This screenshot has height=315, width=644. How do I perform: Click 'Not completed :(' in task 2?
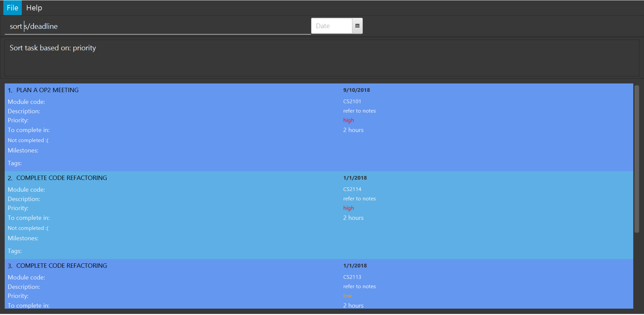28,228
